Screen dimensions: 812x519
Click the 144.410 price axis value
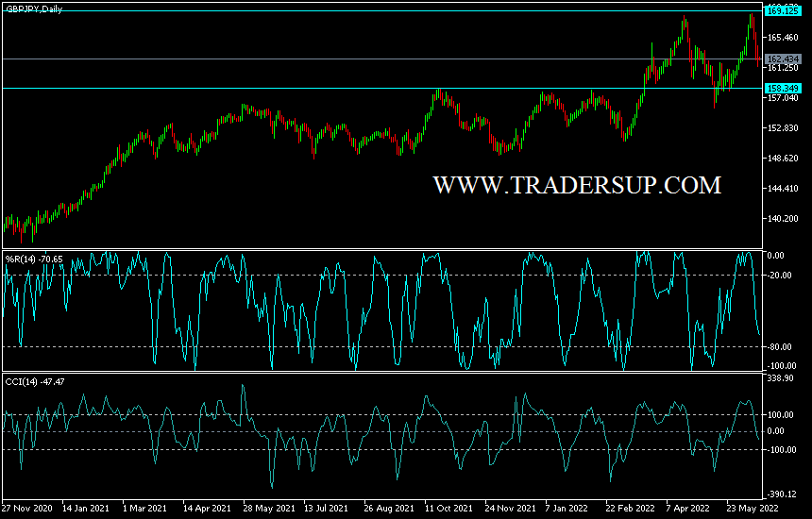[x=783, y=189]
